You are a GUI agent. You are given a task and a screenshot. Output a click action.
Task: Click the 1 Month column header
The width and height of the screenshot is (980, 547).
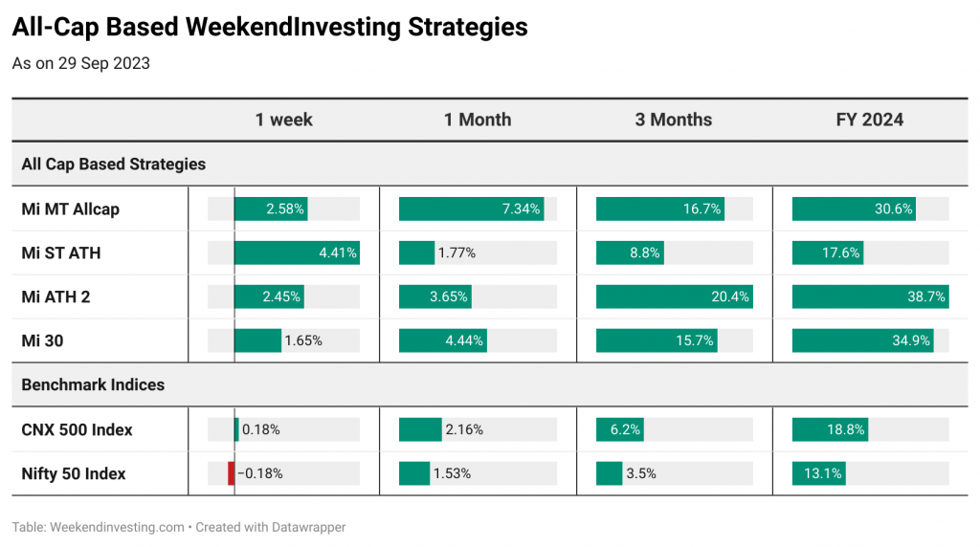478,120
